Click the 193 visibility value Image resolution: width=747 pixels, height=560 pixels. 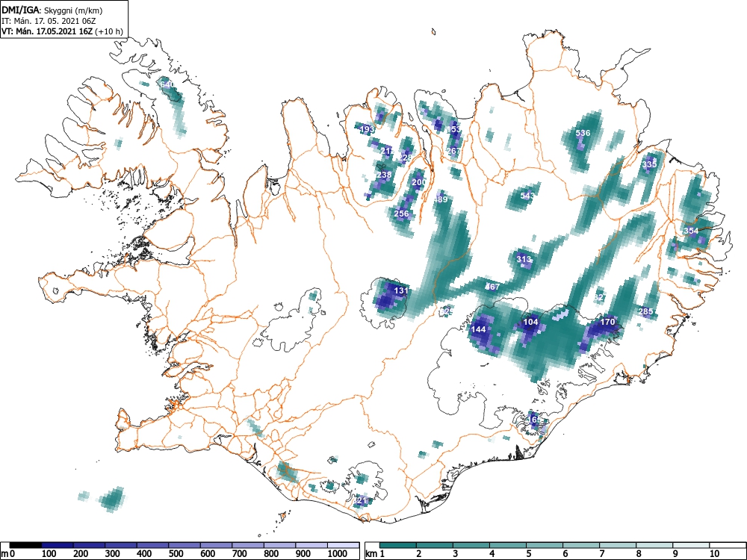367,129
